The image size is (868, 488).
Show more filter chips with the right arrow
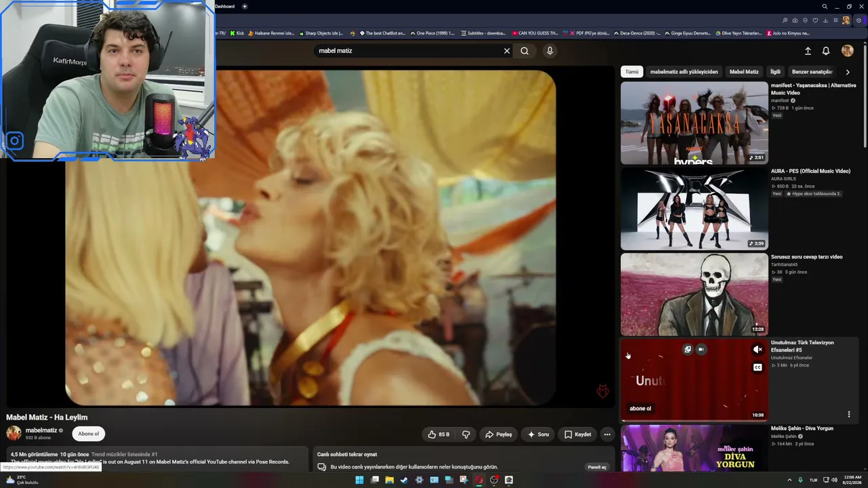pos(848,72)
